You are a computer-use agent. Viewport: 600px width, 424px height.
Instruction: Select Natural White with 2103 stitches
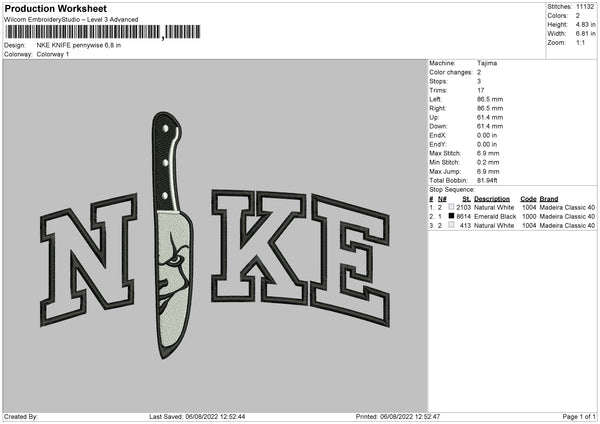click(x=494, y=207)
